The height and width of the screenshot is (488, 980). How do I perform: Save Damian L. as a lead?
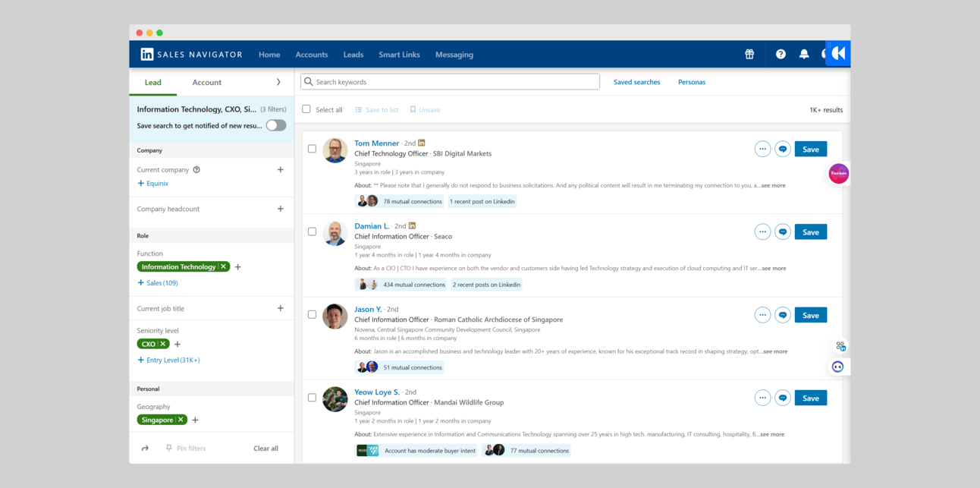[811, 231]
